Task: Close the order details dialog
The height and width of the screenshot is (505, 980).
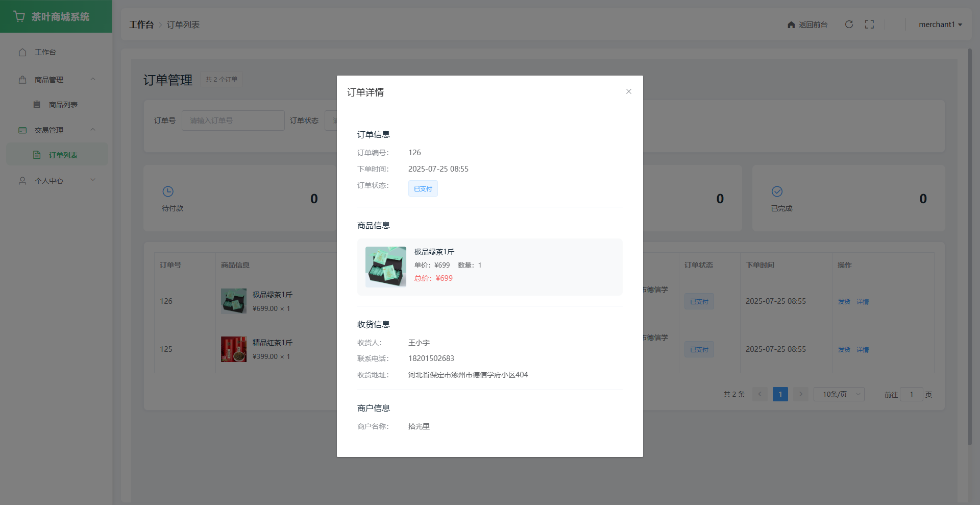Action: coord(629,91)
